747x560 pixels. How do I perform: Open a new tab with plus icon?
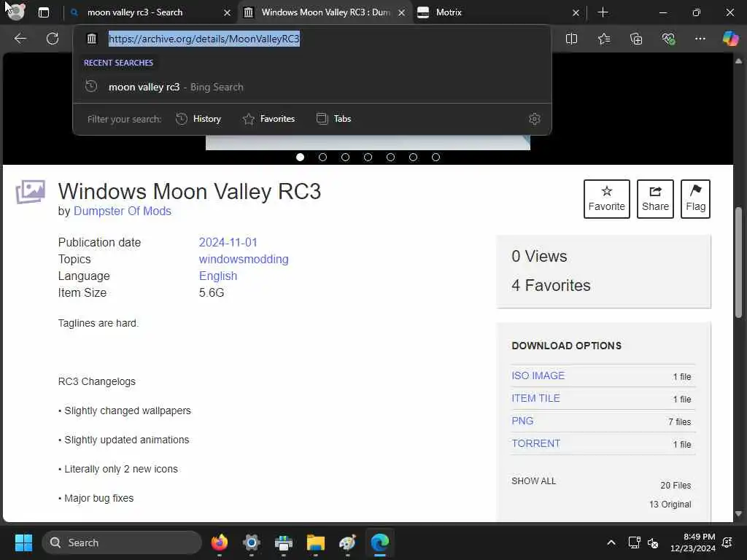pos(603,12)
